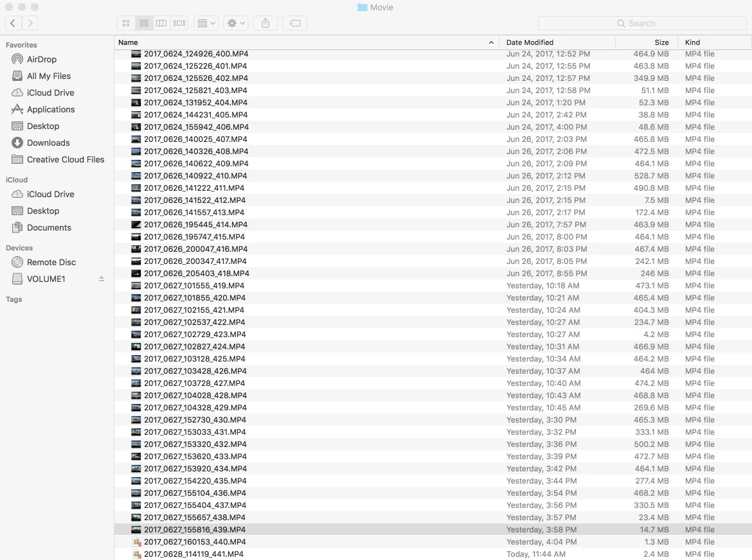Switch to cover flow view
The width and height of the screenshot is (752, 560).
[179, 23]
